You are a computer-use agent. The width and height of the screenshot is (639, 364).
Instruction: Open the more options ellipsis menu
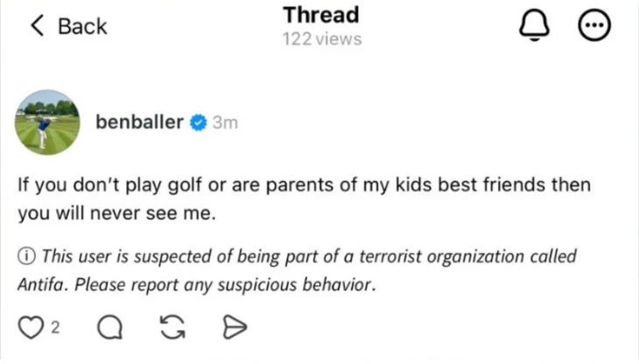(x=594, y=26)
